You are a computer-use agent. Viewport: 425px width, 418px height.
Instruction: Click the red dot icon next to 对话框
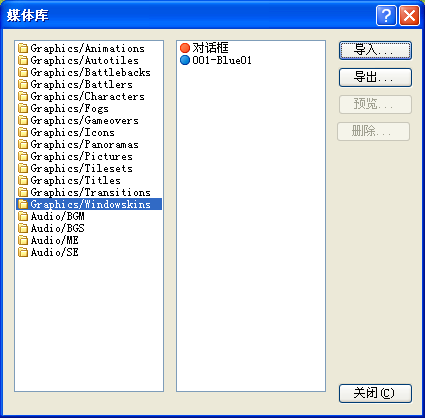(x=185, y=48)
